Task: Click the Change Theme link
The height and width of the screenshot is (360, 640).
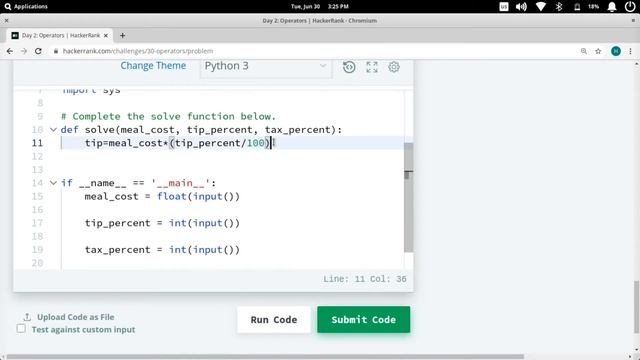Action: coord(153,66)
